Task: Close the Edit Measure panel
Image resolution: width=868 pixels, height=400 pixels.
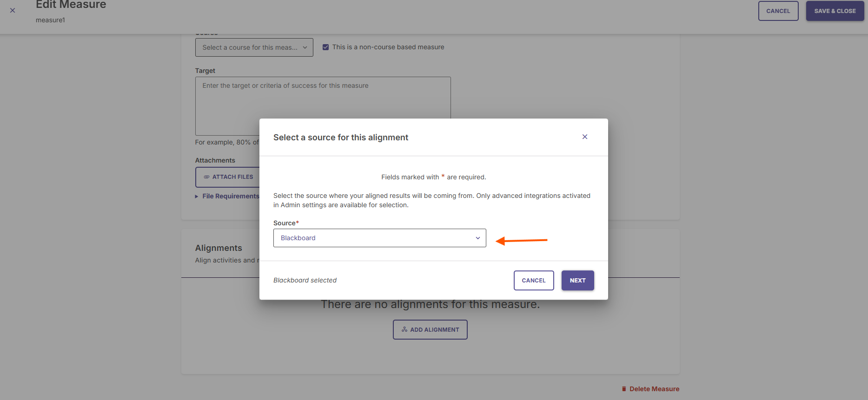Action: [x=13, y=10]
